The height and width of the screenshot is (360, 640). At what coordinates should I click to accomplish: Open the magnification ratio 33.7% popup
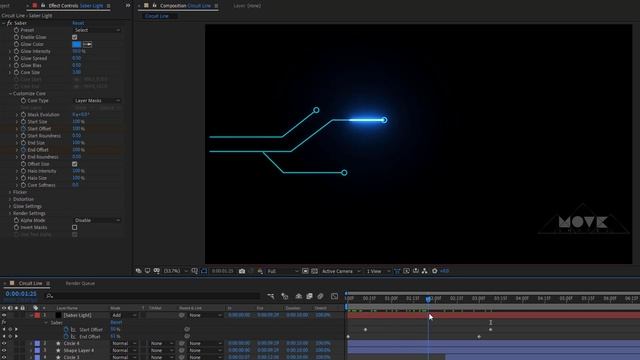click(x=176, y=271)
